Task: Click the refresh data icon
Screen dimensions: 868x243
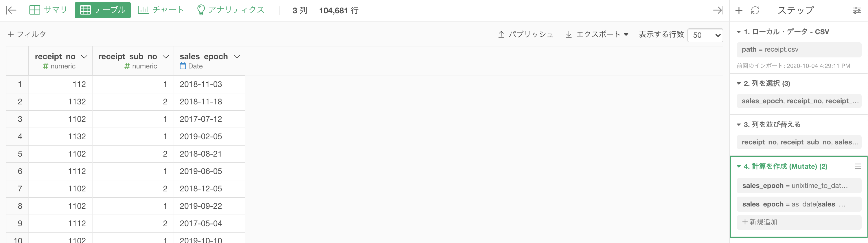Action: point(755,10)
